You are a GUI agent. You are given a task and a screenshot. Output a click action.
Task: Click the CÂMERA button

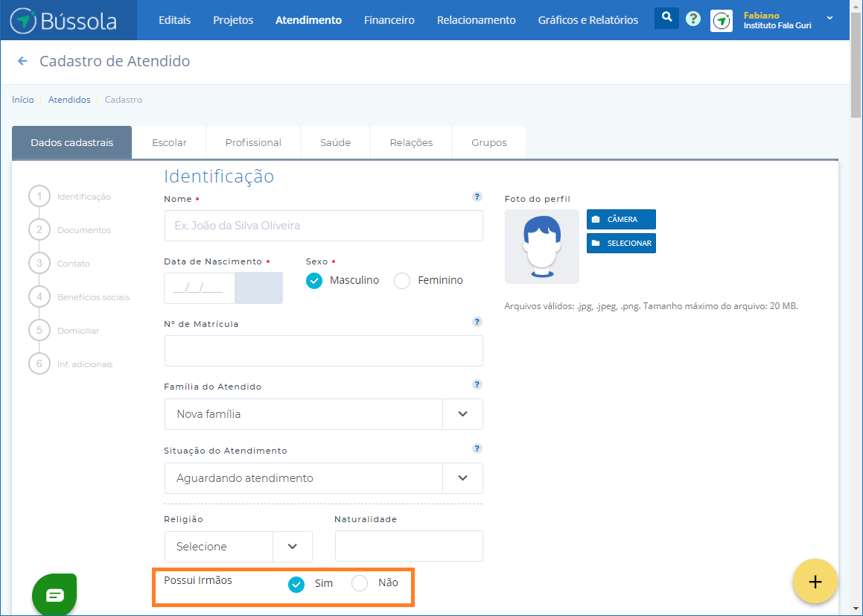[x=621, y=220]
